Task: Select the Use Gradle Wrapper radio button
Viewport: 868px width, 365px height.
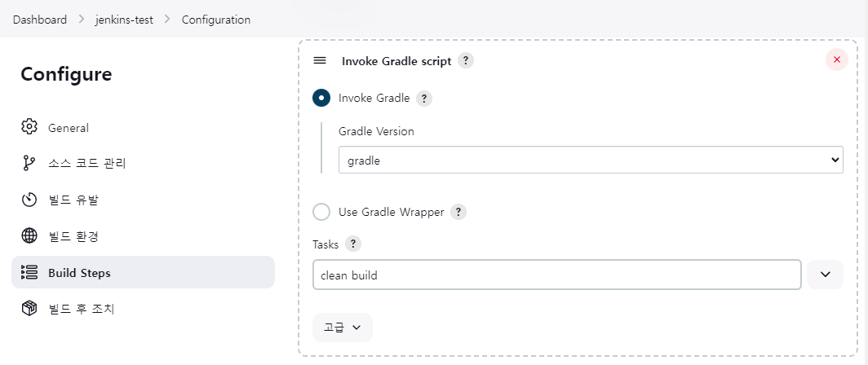Action: tap(321, 212)
